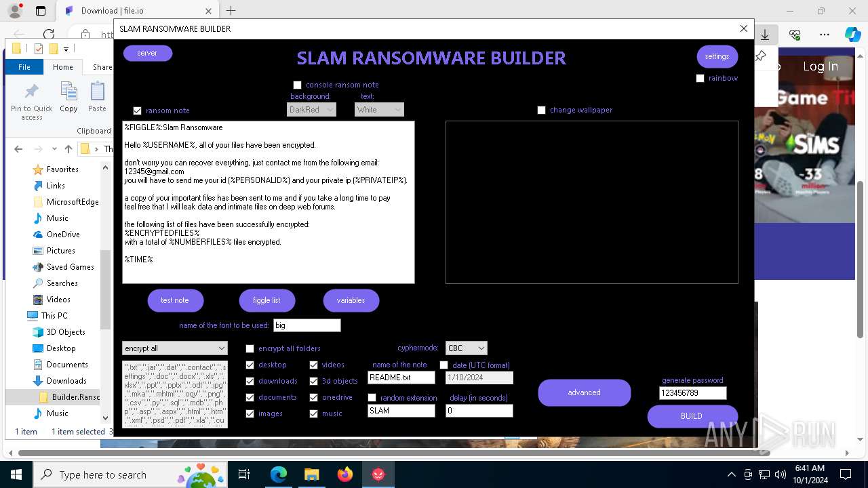Open the browser more options menu

tap(825, 35)
